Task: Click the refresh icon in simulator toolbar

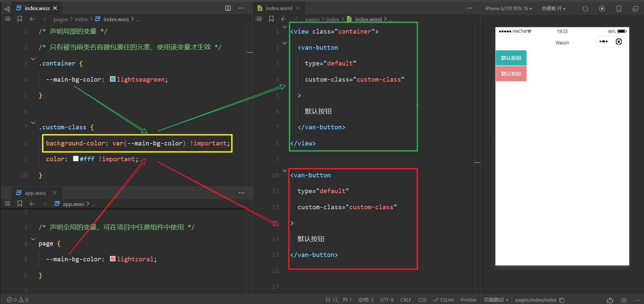Action: pyautogui.click(x=585, y=9)
